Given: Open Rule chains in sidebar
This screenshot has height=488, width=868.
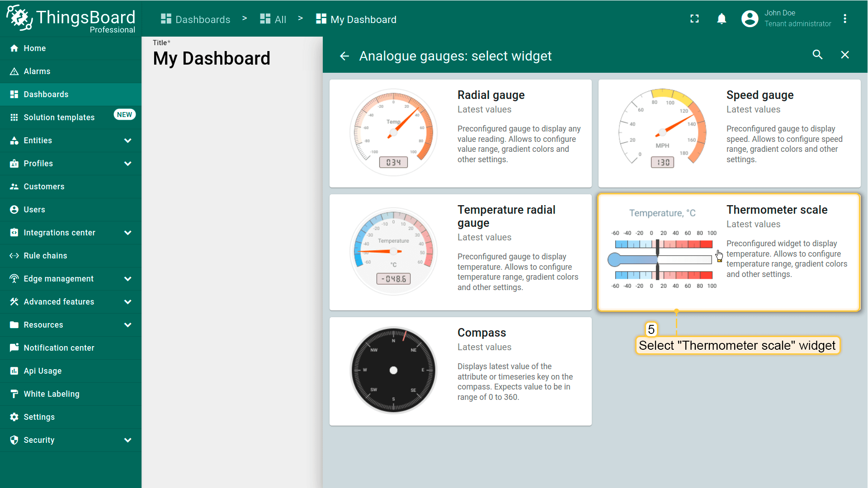Looking at the screenshot, I should pyautogui.click(x=45, y=256).
